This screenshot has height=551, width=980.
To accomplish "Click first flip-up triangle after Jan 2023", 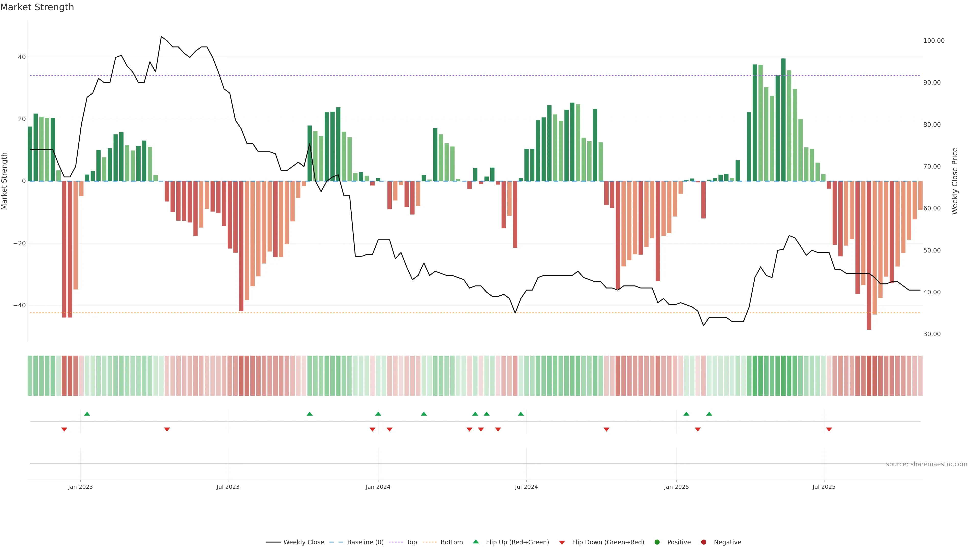I will 87,414.
